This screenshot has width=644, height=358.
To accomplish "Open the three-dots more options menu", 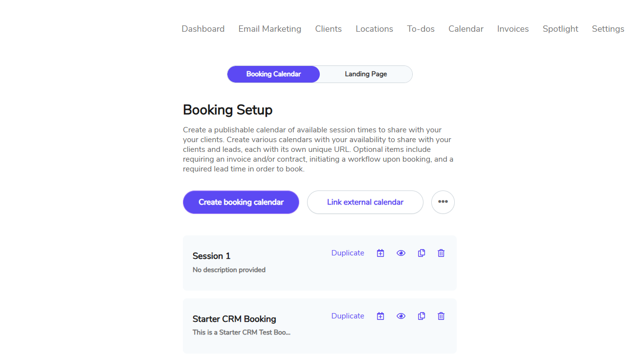I will (443, 202).
